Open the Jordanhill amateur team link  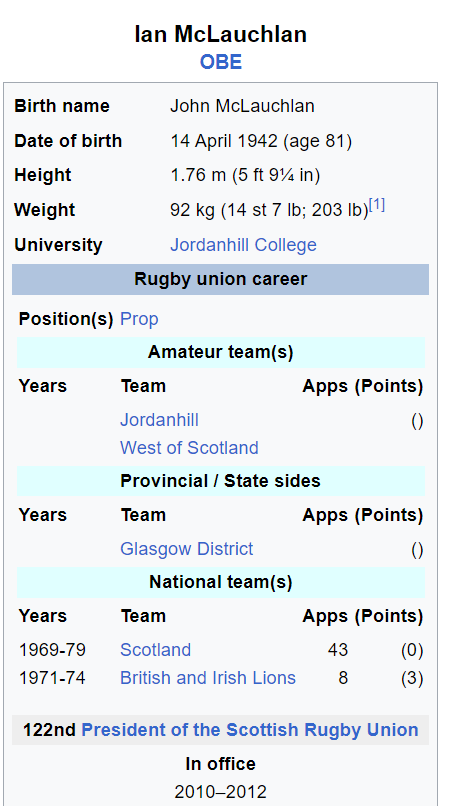159,420
